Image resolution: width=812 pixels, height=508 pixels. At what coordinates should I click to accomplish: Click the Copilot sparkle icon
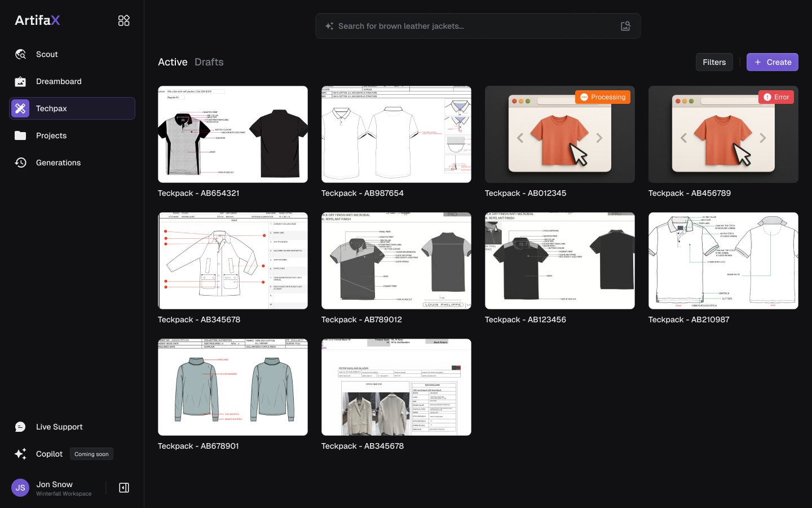(21, 454)
